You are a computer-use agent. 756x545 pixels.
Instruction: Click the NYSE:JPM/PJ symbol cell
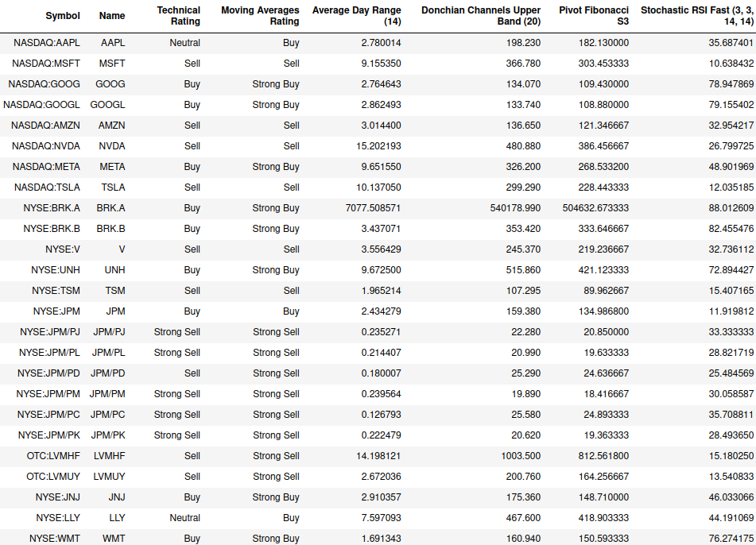coord(50,332)
